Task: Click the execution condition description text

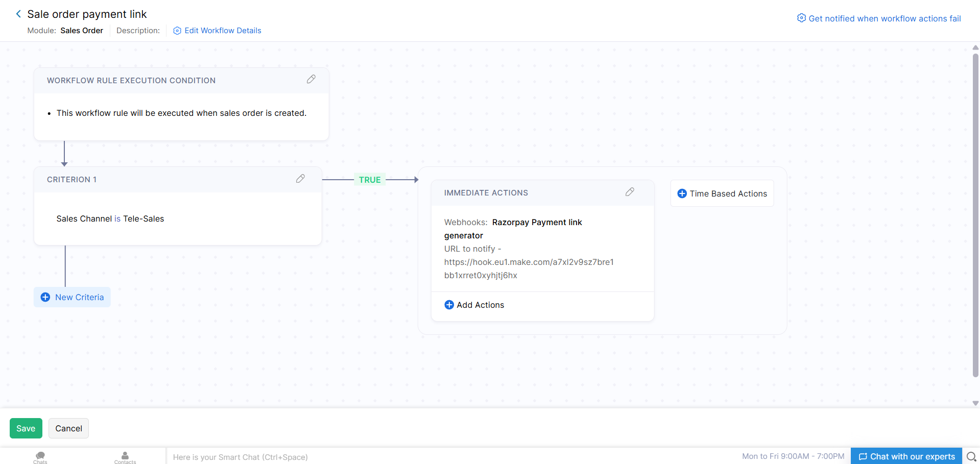Action: (x=181, y=113)
